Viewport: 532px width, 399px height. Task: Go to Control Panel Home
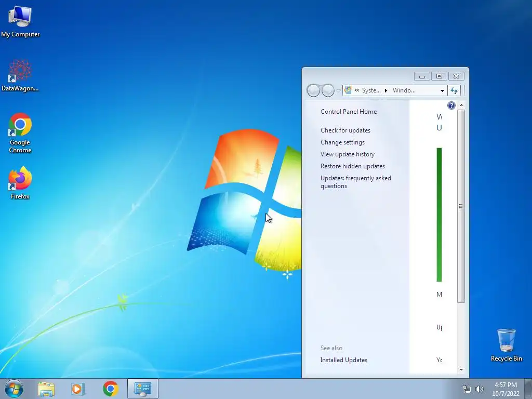pos(349,112)
